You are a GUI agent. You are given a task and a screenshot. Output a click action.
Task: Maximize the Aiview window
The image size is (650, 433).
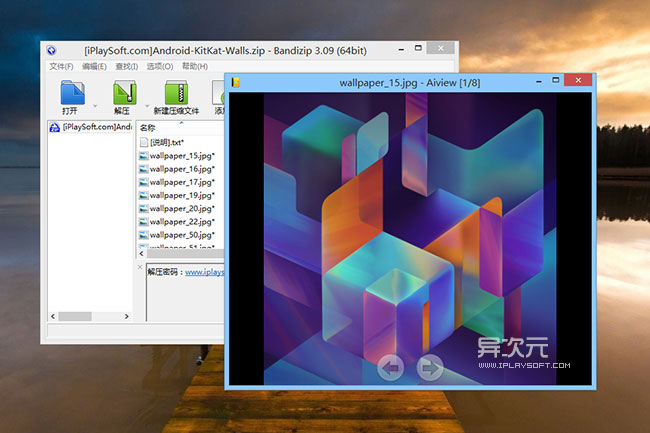tap(556, 80)
